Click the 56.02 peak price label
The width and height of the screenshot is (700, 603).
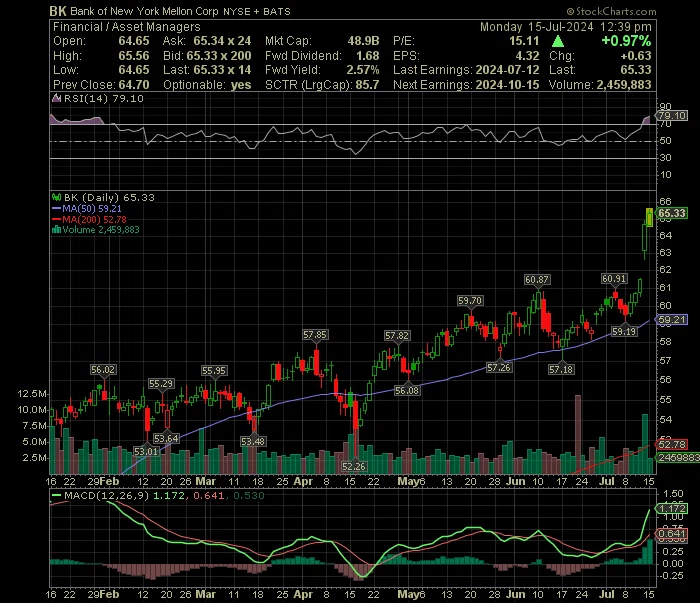click(103, 370)
